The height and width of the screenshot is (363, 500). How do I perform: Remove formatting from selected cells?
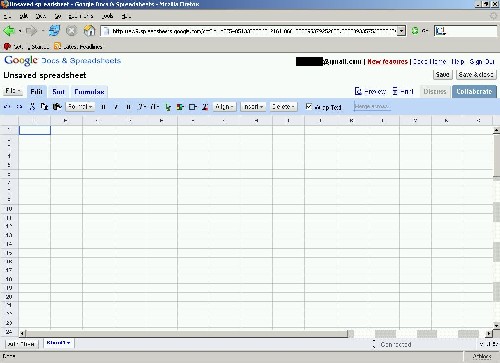pos(205,107)
